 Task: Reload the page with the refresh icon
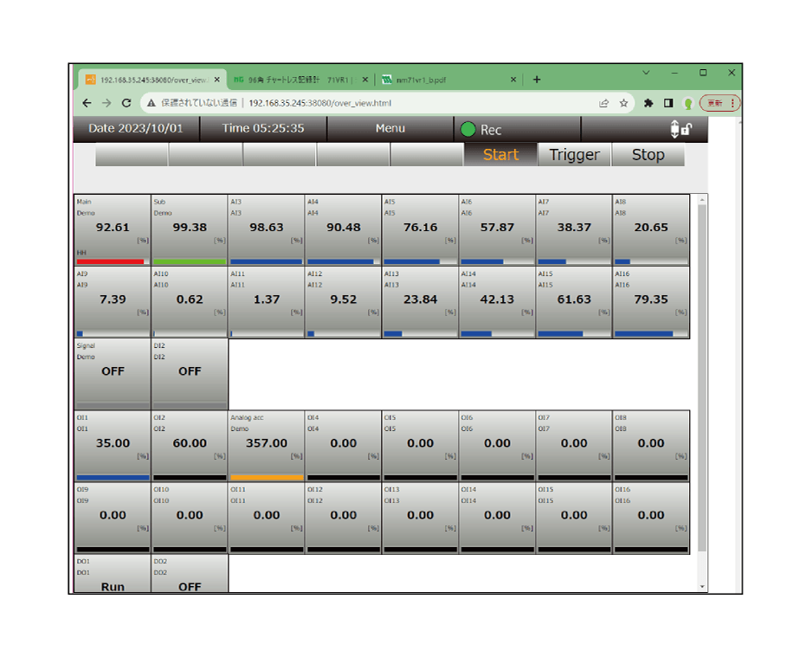126,103
